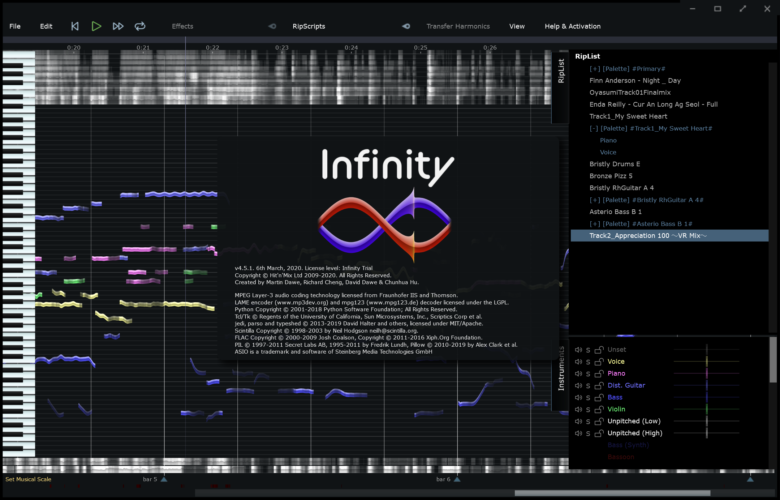Mute the Piano instrument
The width and height of the screenshot is (780, 500).
point(579,374)
